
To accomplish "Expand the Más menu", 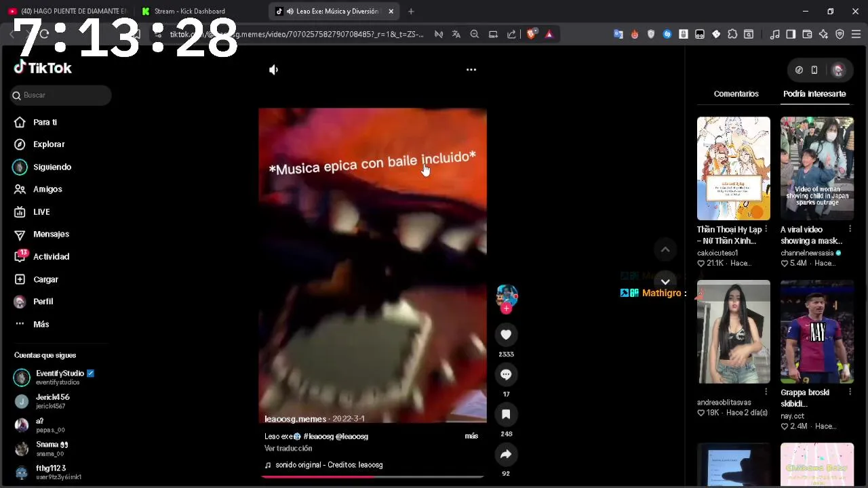I will pyautogui.click(x=41, y=324).
